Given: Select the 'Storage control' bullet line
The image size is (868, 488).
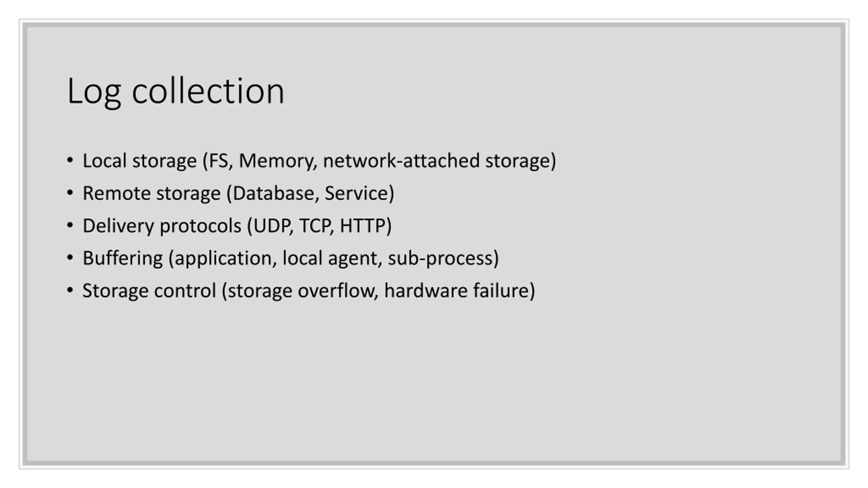Looking at the screenshot, I should (309, 291).
